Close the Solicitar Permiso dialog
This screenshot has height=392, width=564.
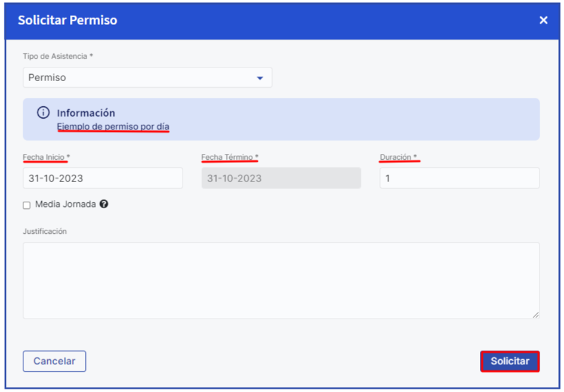coord(543,20)
